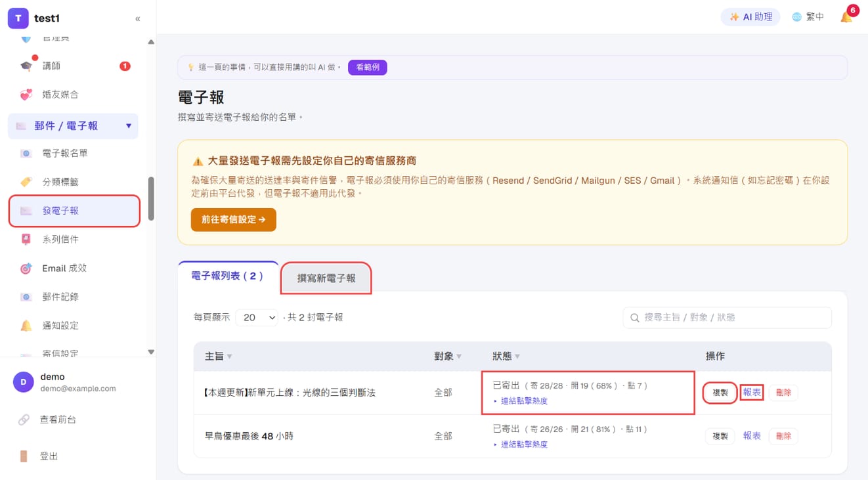This screenshot has width=868, height=480.
Task: Click 複製 for 早鳥優惠最後 48 小時
Action: click(x=720, y=436)
